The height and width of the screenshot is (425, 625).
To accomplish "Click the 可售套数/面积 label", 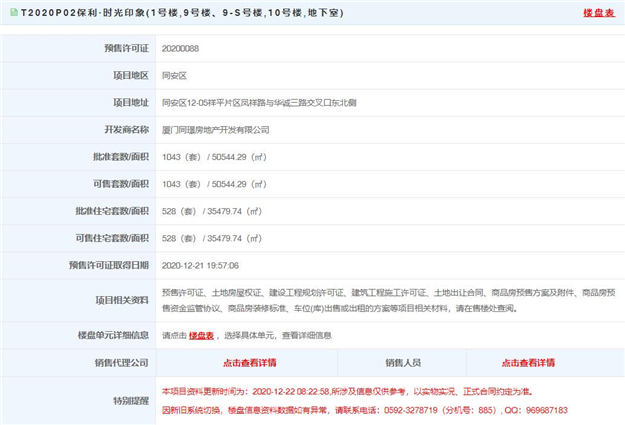I will pyautogui.click(x=121, y=184).
